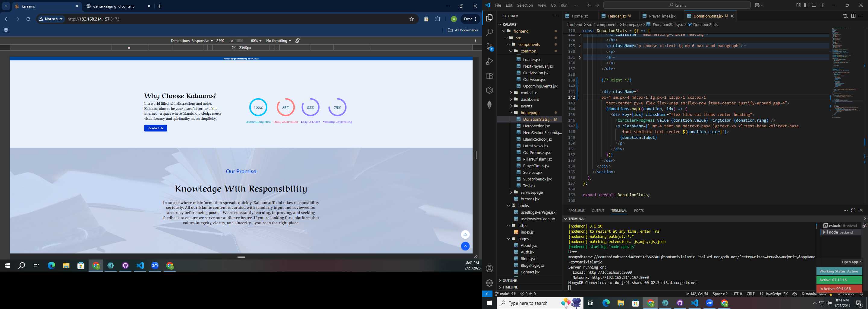Open Run and Debug view in VS Code
This screenshot has height=309, width=868.
[x=489, y=61]
